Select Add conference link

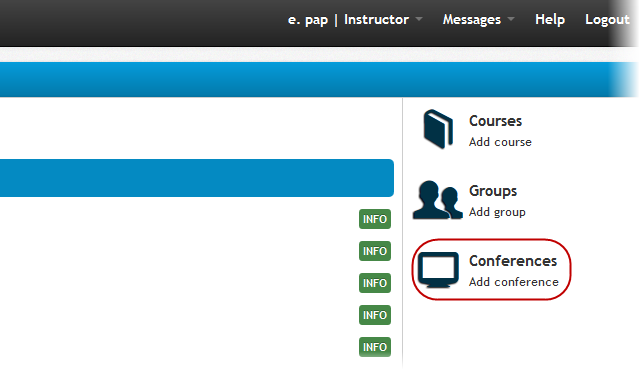(x=513, y=282)
